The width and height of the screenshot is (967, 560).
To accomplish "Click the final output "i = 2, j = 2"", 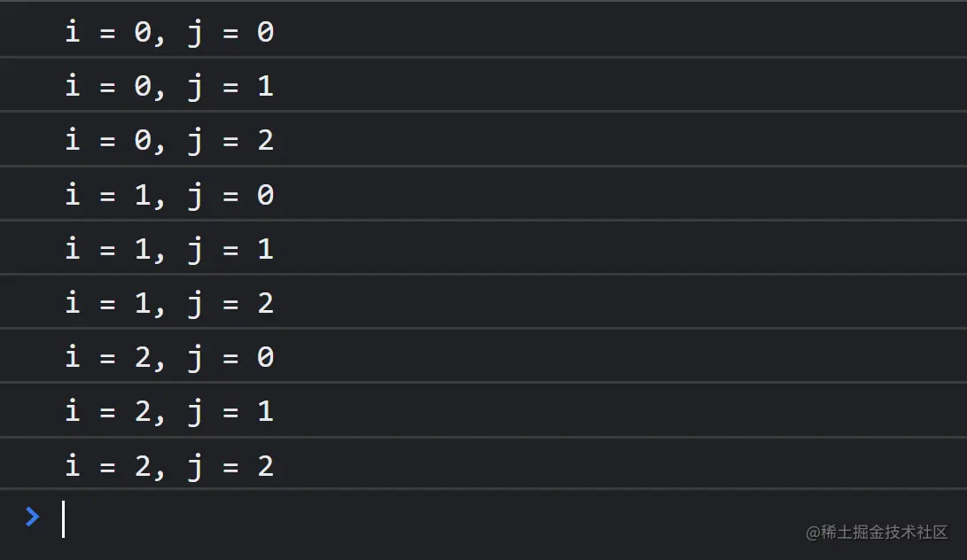I will (169, 465).
